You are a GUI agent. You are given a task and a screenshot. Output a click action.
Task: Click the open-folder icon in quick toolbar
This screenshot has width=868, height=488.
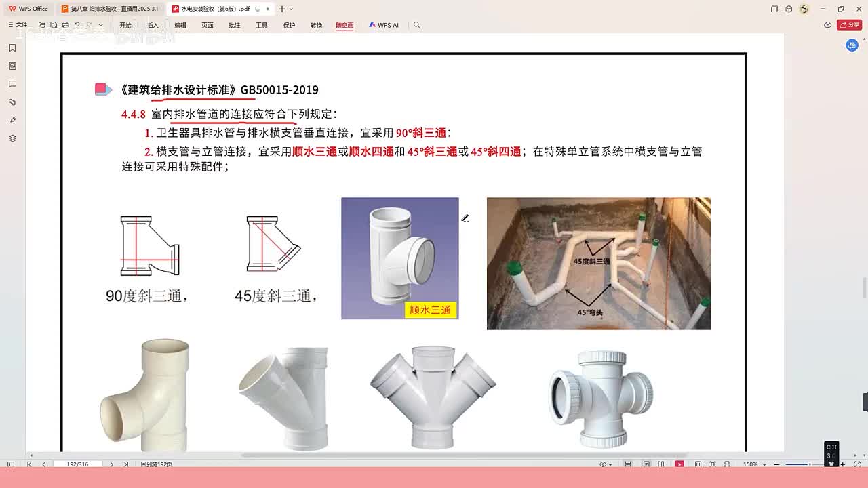click(42, 25)
